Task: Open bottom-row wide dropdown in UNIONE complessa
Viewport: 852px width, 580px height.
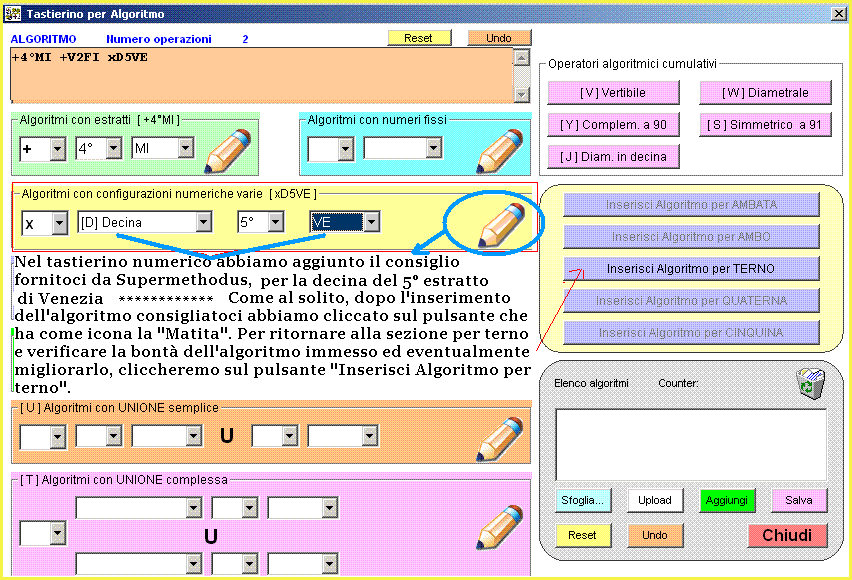Action: click(x=193, y=564)
